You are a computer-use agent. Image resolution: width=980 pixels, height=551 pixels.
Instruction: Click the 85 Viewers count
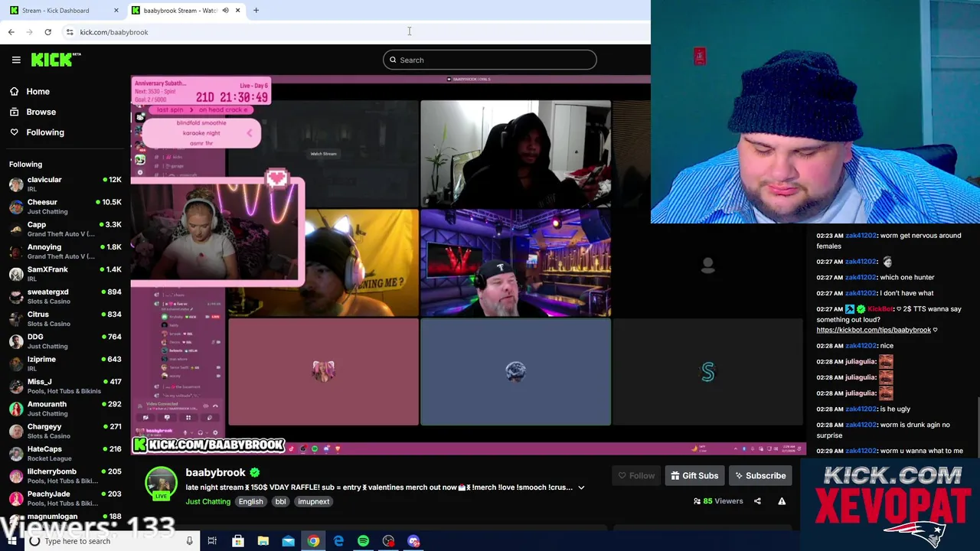coord(718,501)
